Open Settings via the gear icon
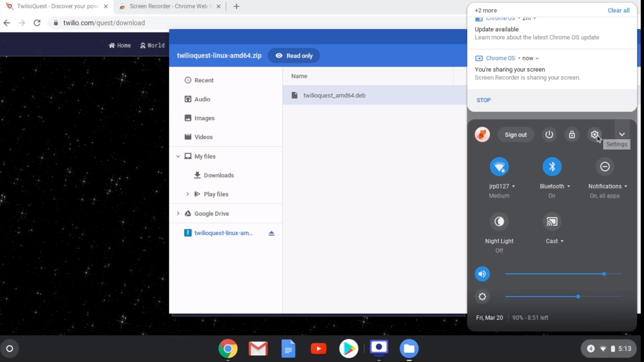644x362 pixels. click(x=594, y=135)
